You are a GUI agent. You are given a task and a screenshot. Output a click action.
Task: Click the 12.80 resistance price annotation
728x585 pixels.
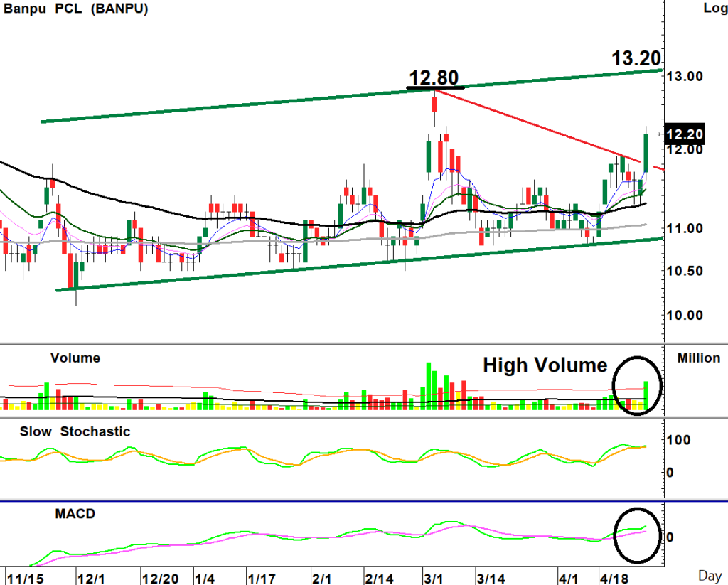tap(434, 77)
